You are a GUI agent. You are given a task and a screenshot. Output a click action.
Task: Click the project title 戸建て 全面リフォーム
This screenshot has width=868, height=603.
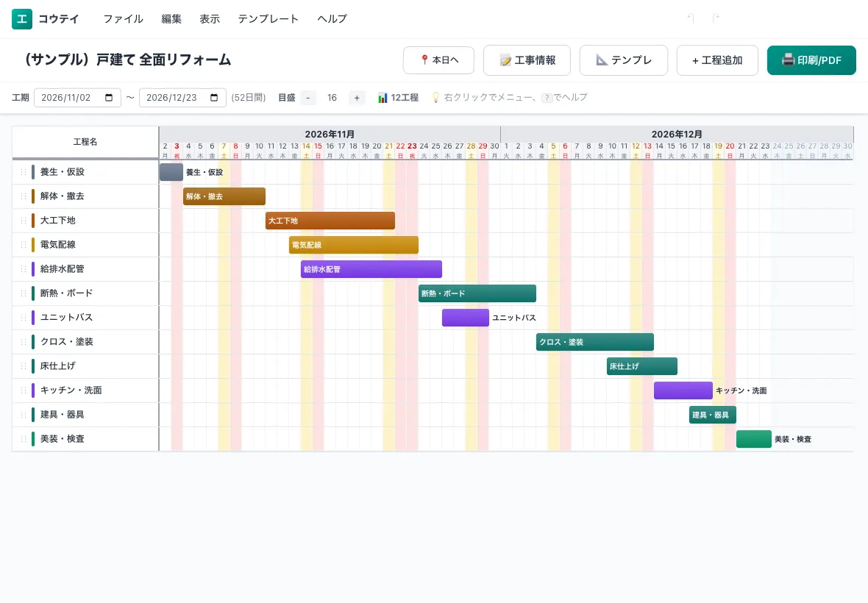click(x=128, y=60)
